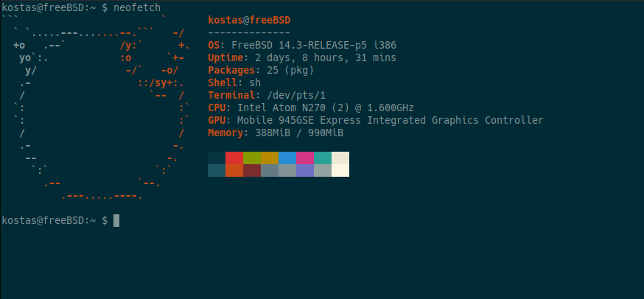Click the Memory usage line
Screen dimensions: 644x299
(x=276, y=133)
